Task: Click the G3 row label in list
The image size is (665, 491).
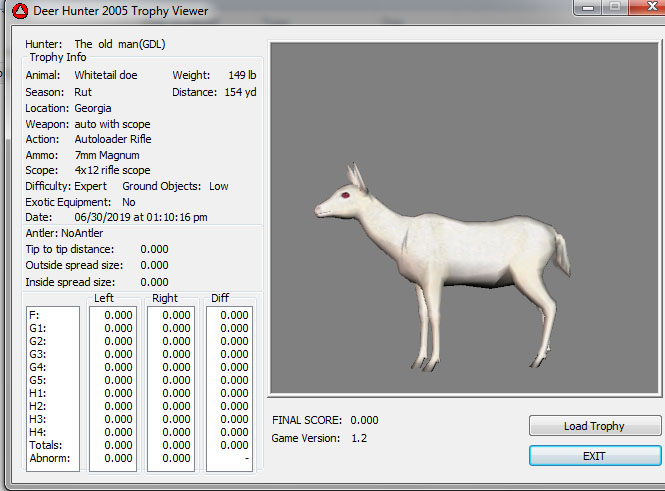Action: [x=39, y=354]
